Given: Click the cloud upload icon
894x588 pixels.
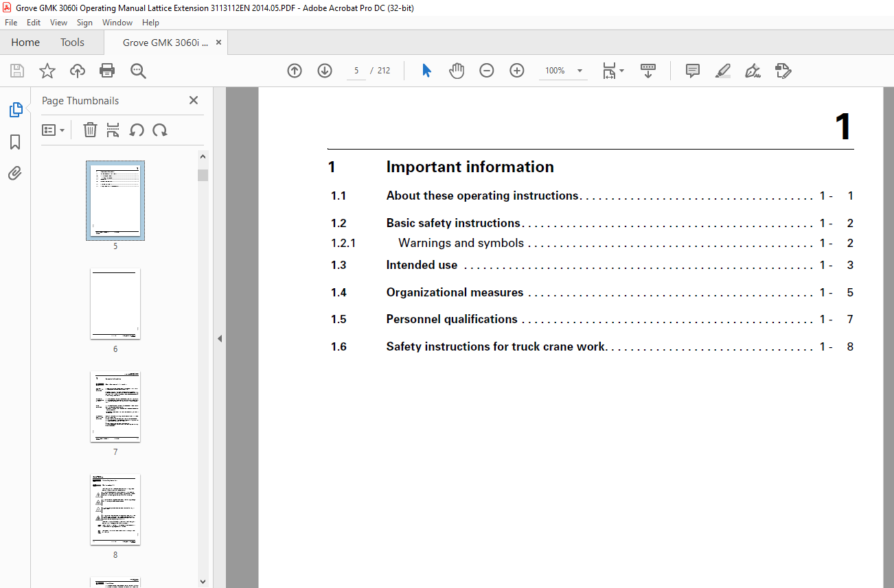Looking at the screenshot, I should click(78, 71).
